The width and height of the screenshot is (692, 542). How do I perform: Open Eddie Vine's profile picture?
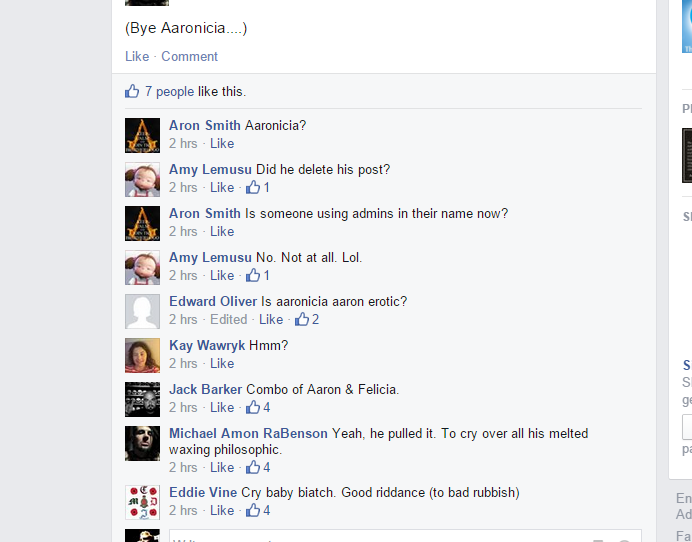pyautogui.click(x=143, y=502)
